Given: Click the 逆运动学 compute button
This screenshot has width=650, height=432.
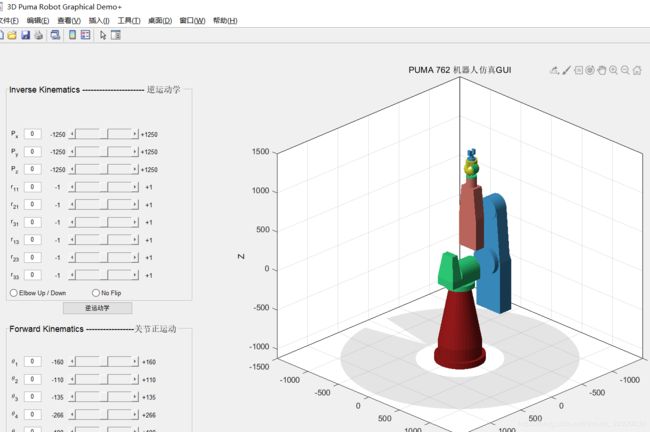Looking at the screenshot, I should 97,308.
